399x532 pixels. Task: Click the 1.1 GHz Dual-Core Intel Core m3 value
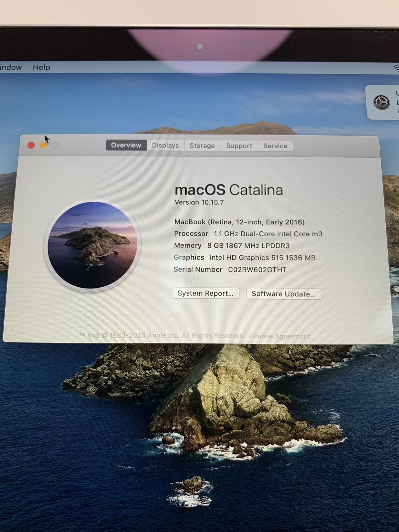(268, 234)
